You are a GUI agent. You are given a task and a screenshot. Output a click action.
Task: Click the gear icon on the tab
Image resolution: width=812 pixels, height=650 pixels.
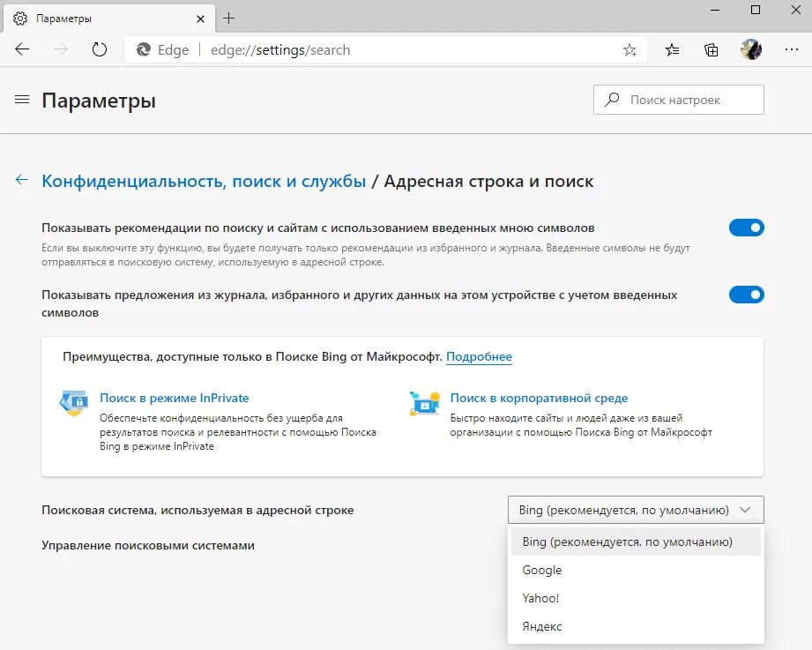coord(20,19)
